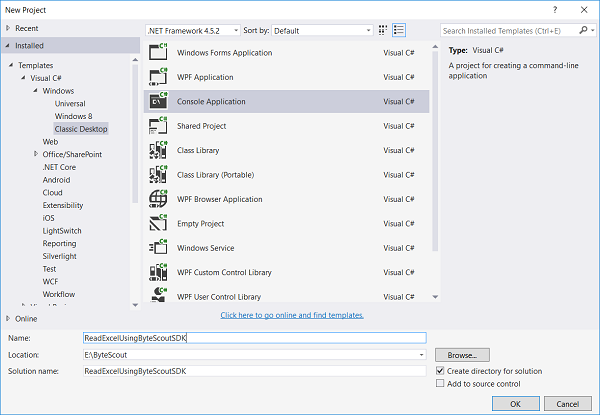Image resolution: width=600 pixels, height=415 pixels.
Task: Expand the Recent section
Action: click(x=8, y=28)
